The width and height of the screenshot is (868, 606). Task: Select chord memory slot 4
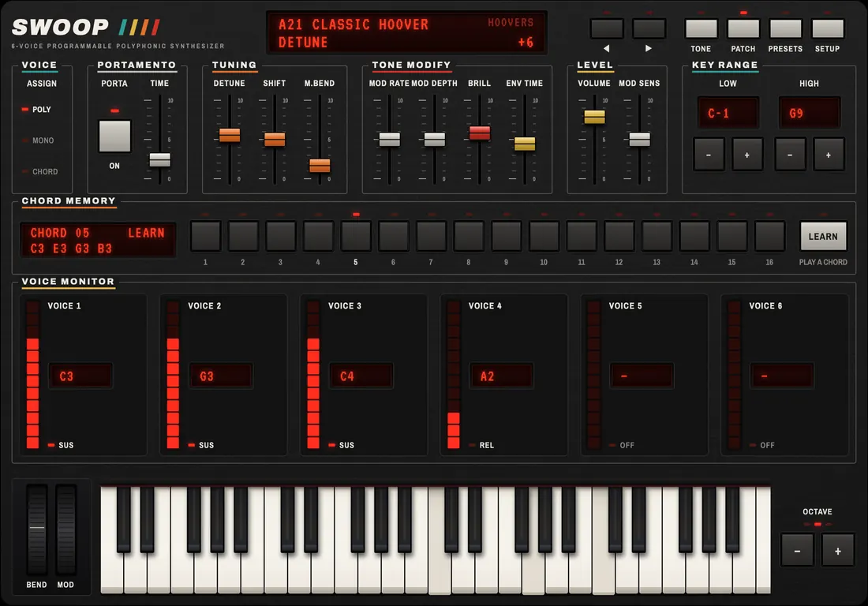[x=318, y=236]
